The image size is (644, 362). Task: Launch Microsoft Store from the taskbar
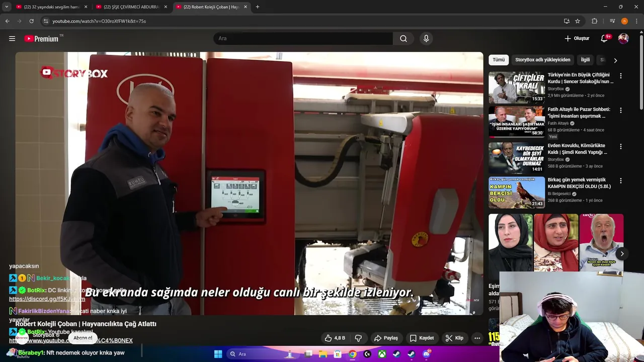coord(338,354)
